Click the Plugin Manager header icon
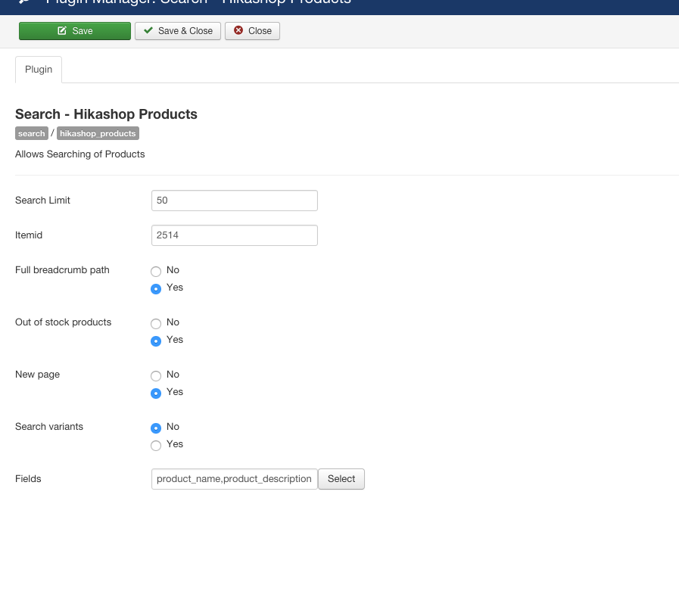679x616 pixels. [x=24, y=2]
